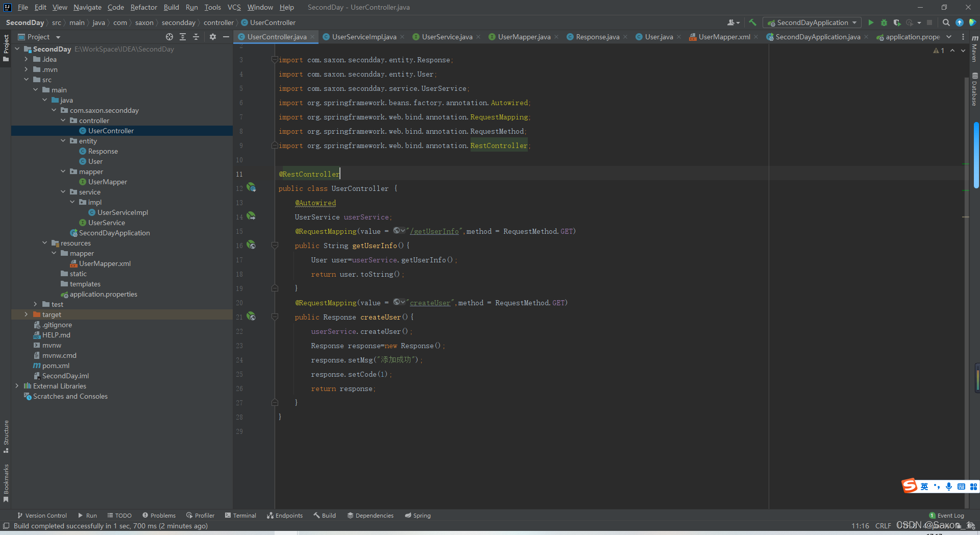Image resolution: width=980 pixels, height=535 pixels.
Task: Expand External Libraries node
Action: [x=17, y=386]
